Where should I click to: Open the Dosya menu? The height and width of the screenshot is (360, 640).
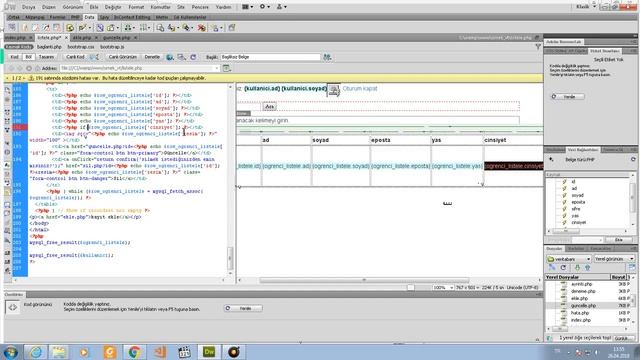click(x=29, y=7)
